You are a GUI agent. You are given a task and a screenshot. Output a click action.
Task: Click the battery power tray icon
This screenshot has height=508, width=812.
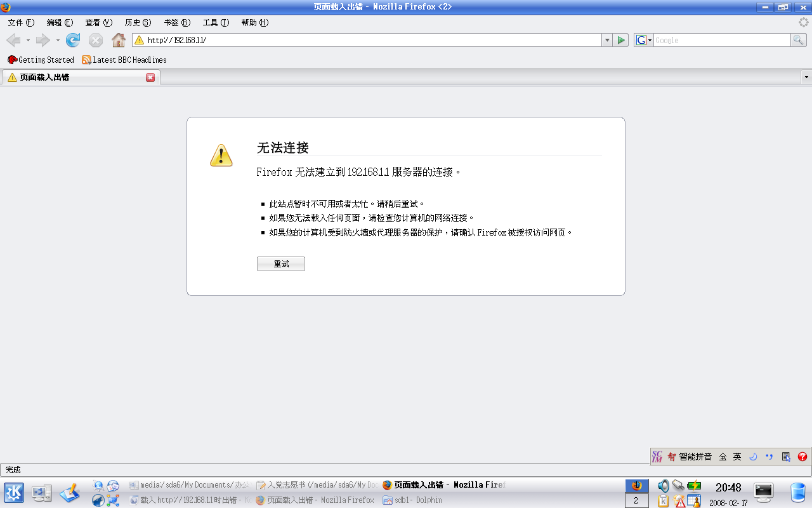pyautogui.click(x=694, y=486)
